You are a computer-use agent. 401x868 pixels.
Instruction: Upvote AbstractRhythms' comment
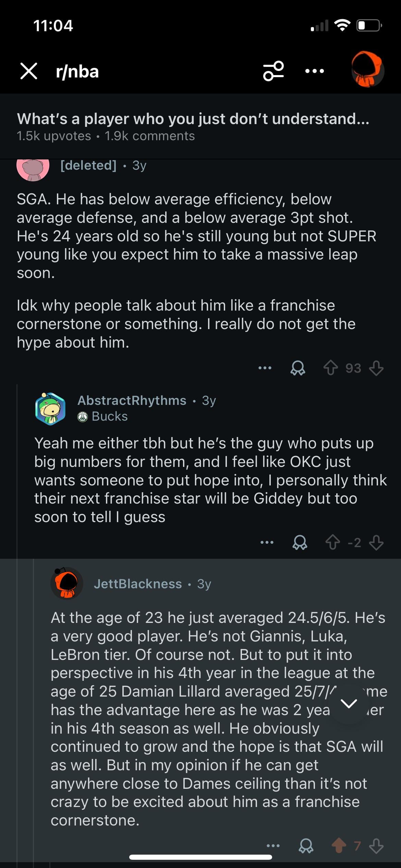pyautogui.click(x=332, y=543)
